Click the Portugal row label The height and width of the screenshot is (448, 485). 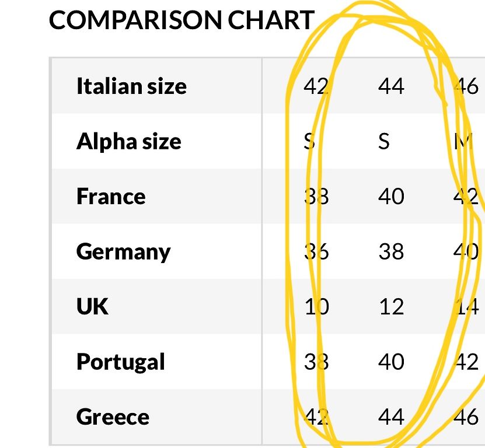(120, 362)
